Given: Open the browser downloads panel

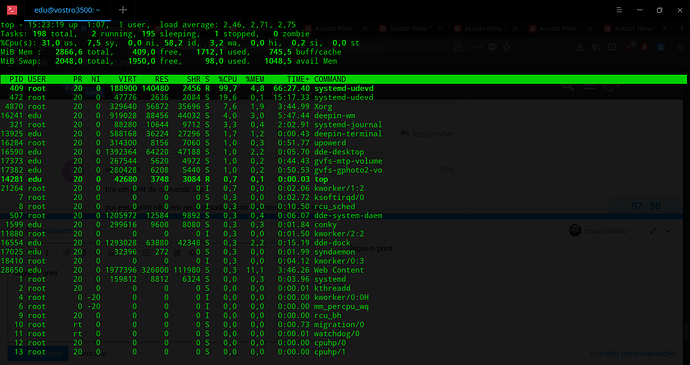Looking at the screenshot, I should click(581, 47).
